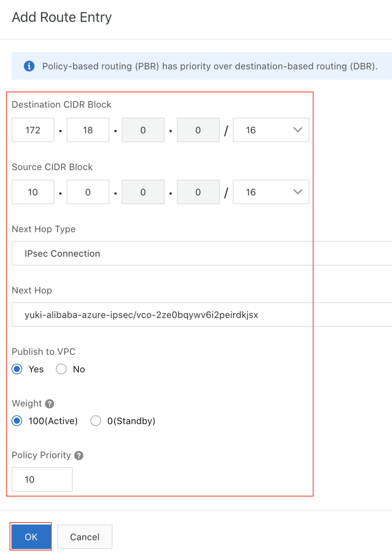Select Yes for Publish to VPC
This screenshot has width=392, height=554.
(17, 369)
